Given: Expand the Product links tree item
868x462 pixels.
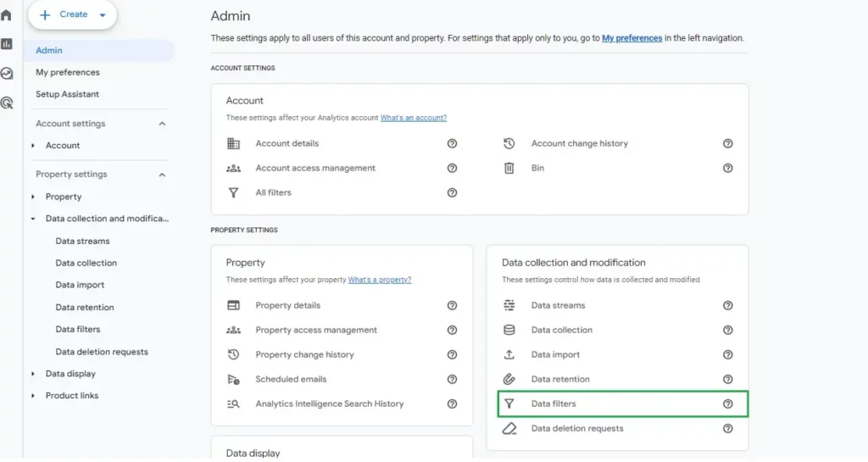Looking at the screenshot, I should coord(33,396).
